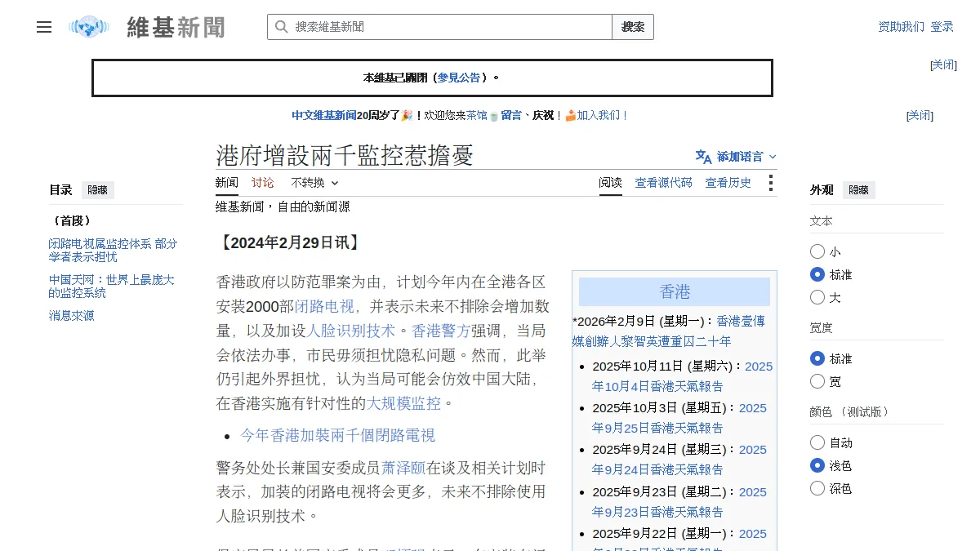The image size is (980, 551).
Task: Open the vertical three-dot more menu
Action: pos(770,183)
